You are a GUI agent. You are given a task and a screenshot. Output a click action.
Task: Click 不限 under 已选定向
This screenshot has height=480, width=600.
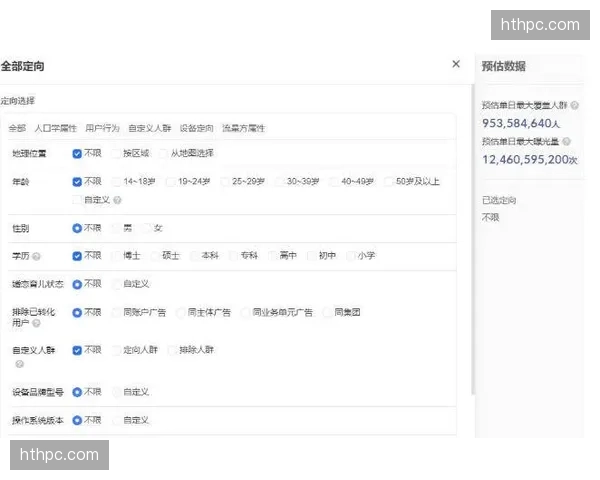click(x=490, y=217)
